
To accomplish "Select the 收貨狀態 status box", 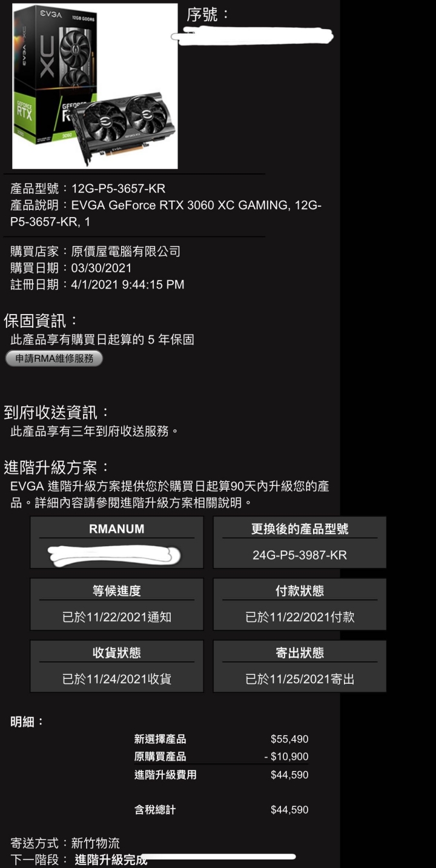I will click(117, 666).
